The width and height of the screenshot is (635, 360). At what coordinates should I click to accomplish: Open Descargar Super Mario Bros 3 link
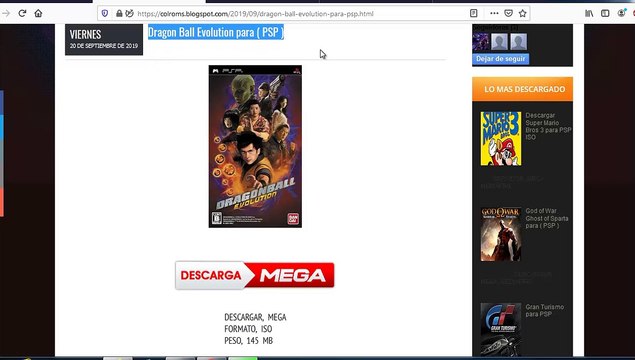click(548, 126)
